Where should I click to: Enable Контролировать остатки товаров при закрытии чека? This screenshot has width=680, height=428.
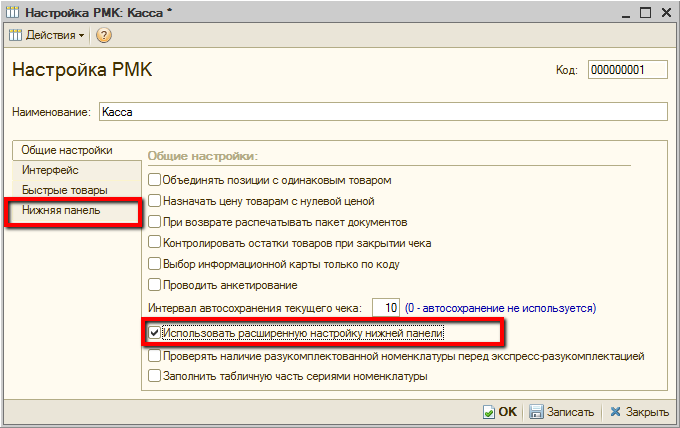[154, 242]
